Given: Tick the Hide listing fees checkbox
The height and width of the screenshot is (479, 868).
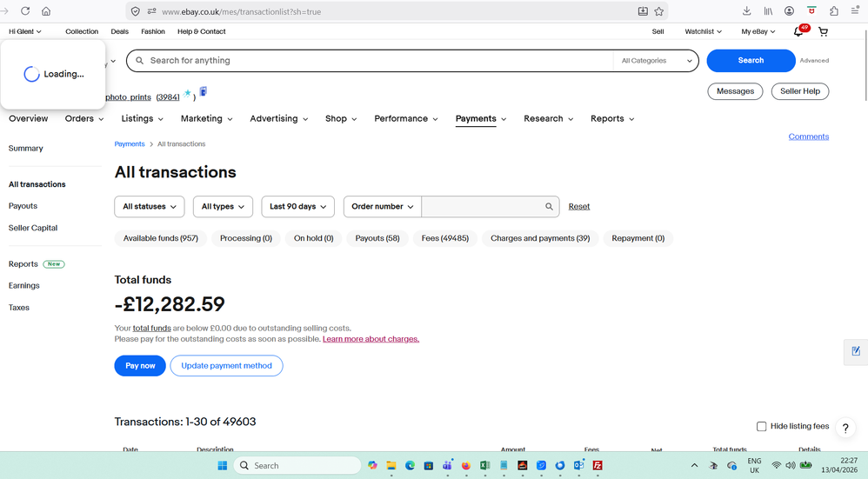Looking at the screenshot, I should (x=761, y=426).
